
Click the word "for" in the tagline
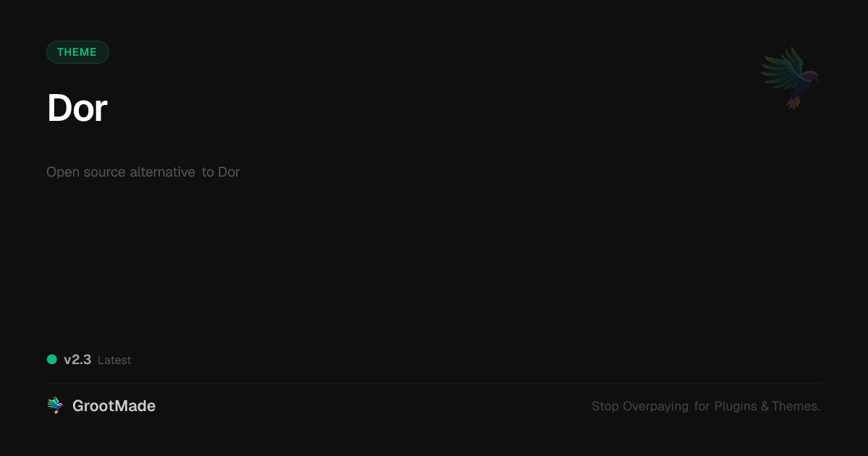[x=702, y=406]
